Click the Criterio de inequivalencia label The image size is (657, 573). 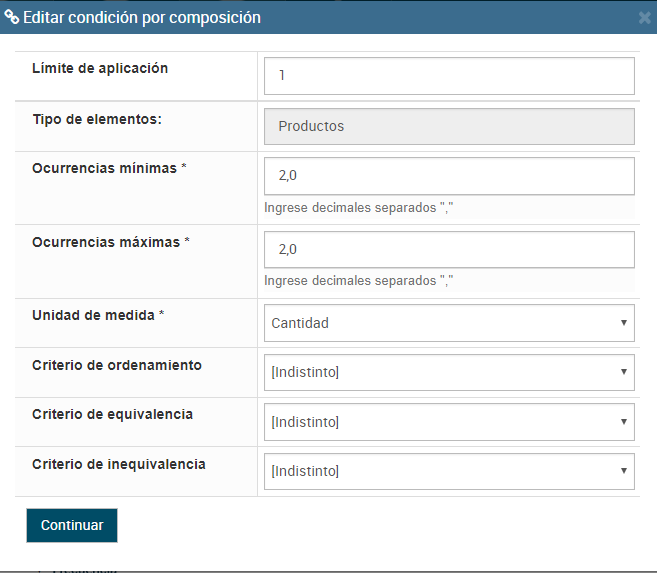pos(119,464)
